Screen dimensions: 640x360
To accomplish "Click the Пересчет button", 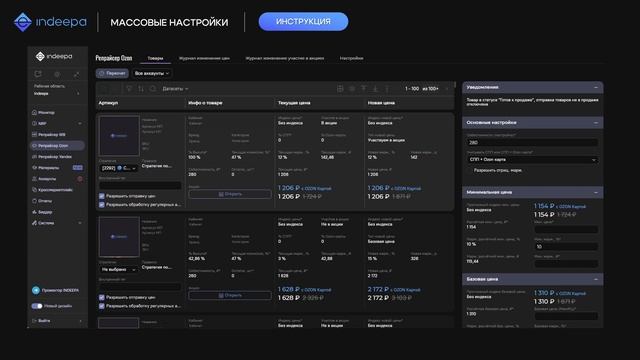I will click(112, 73).
